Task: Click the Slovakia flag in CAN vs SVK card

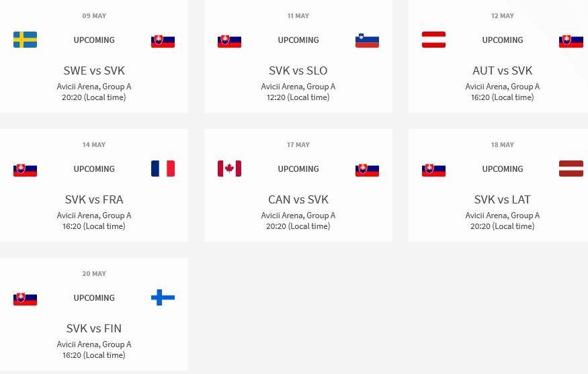Action: (x=367, y=170)
